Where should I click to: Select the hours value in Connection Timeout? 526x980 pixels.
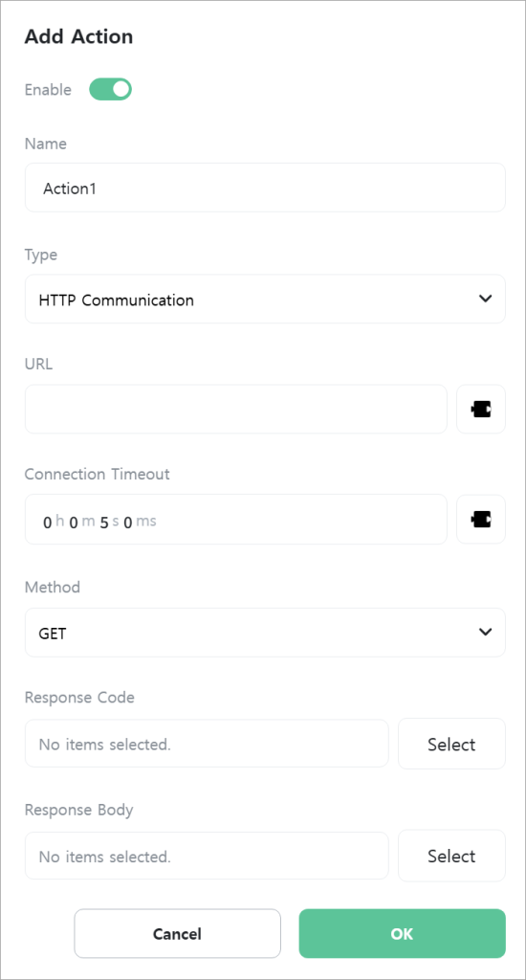click(48, 522)
